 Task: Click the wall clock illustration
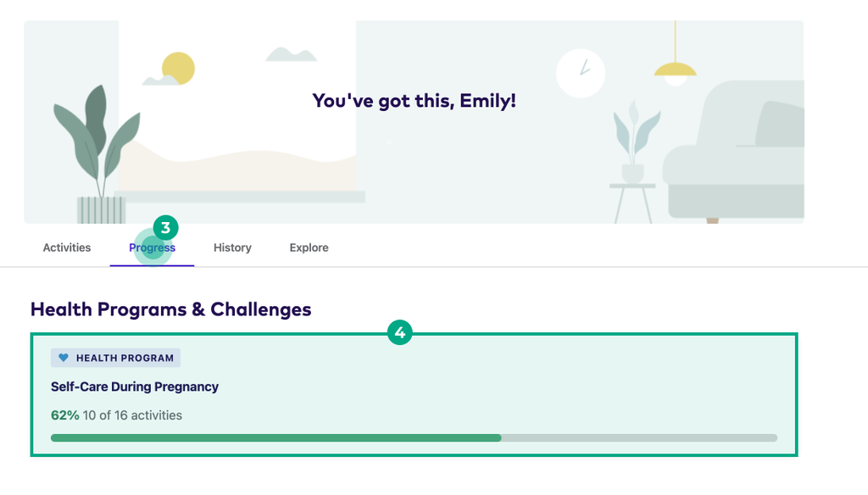coord(581,73)
